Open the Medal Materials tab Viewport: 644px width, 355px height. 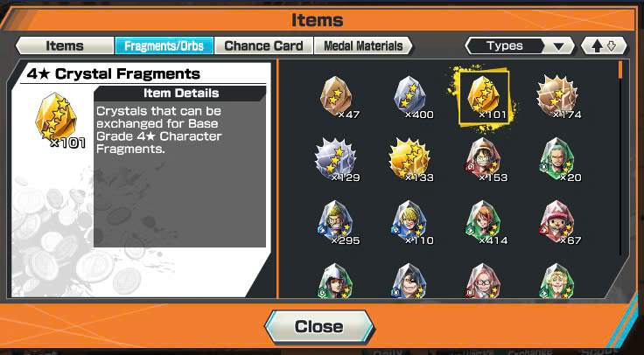363,45
